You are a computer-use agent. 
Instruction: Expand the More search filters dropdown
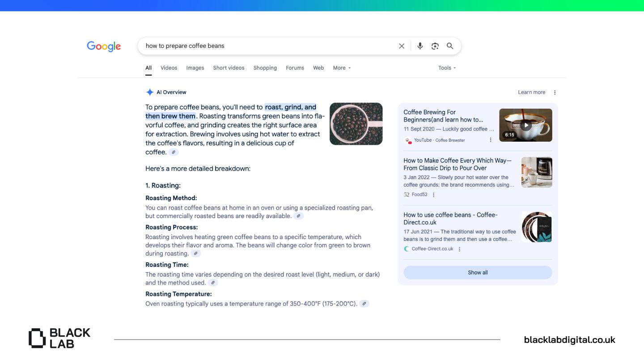coord(342,68)
